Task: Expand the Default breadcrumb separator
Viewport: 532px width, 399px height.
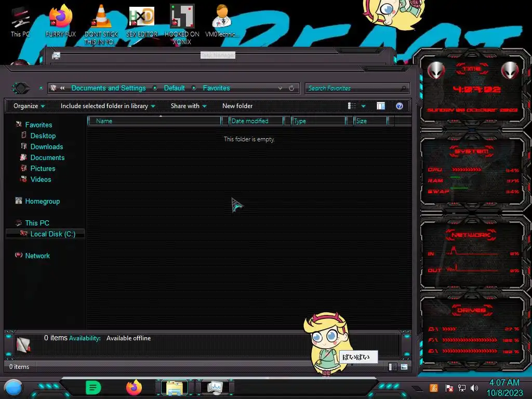Action: click(194, 88)
